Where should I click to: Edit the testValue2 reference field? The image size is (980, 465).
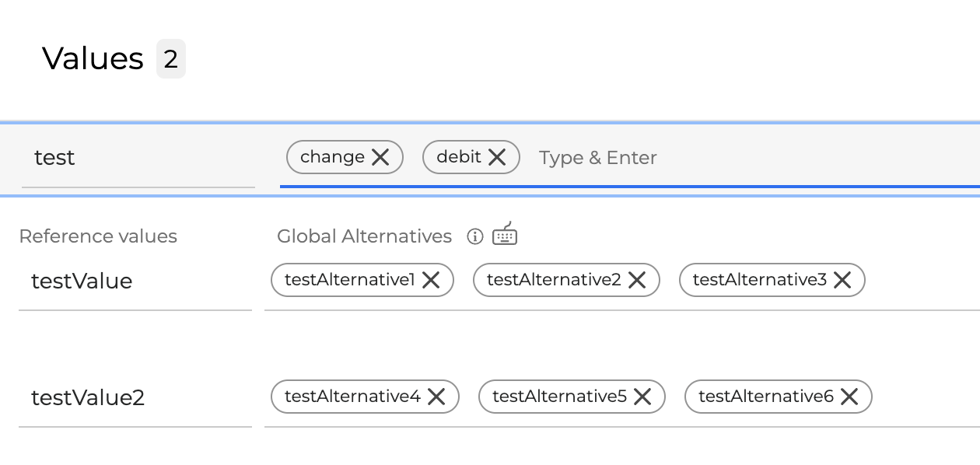(x=135, y=398)
